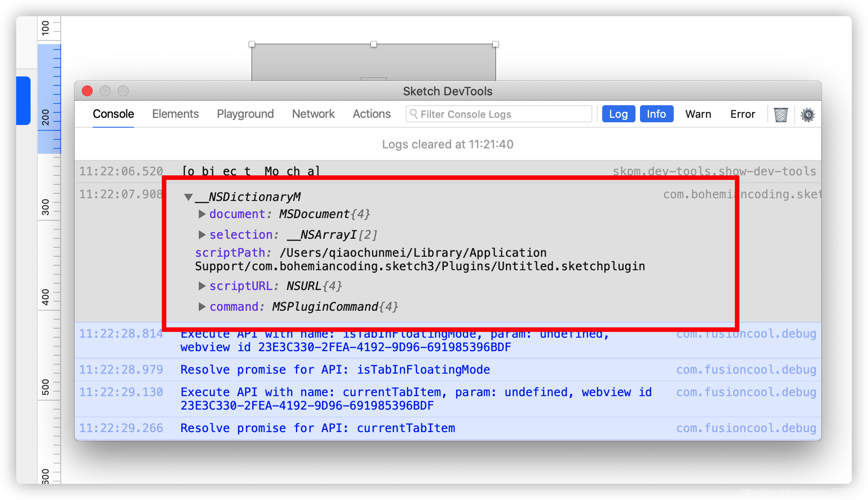Screen dimensions: 868x500
Task: Toggle the Log level filter
Action: [x=618, y=114]
